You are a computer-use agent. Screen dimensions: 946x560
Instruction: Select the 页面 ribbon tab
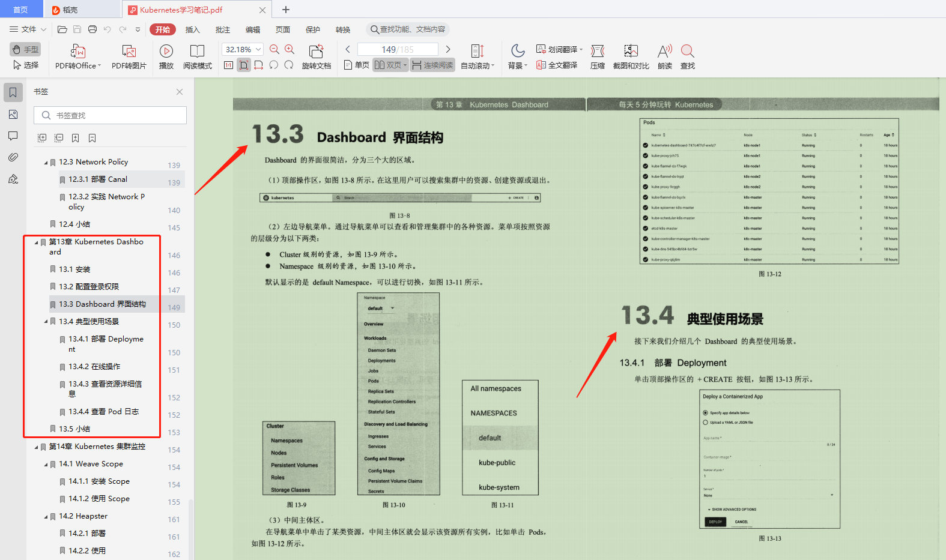tap(283, 29)
